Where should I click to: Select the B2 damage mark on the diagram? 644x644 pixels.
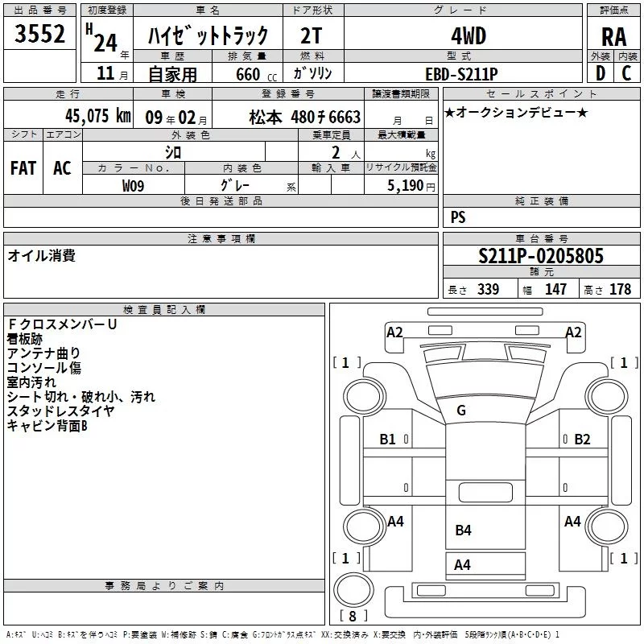point(582,440)
